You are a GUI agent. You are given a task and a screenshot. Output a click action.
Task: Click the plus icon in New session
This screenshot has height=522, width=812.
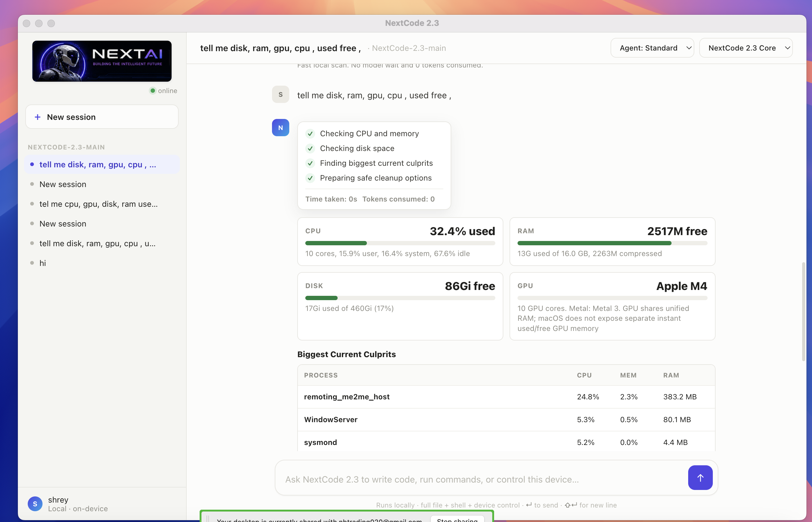[x=38, y=117]
